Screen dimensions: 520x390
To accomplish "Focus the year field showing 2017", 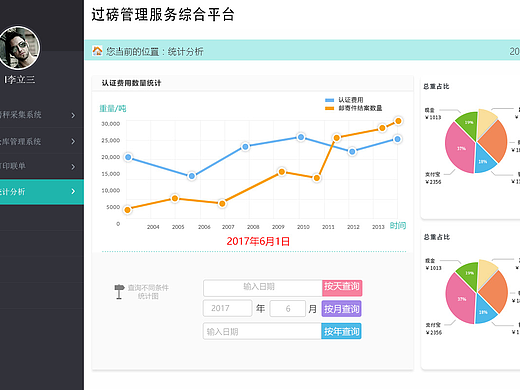I will [x=227, y=308].
